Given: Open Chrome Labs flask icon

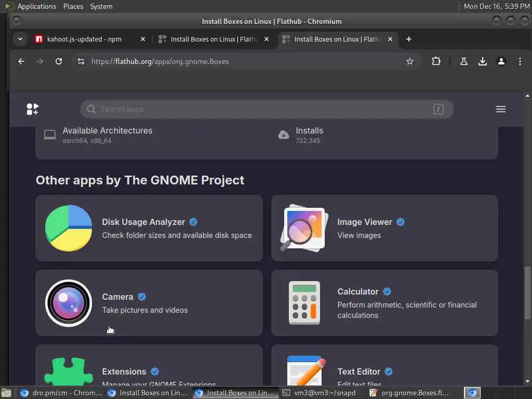Looking at the screenshot, I should (464, 61).
